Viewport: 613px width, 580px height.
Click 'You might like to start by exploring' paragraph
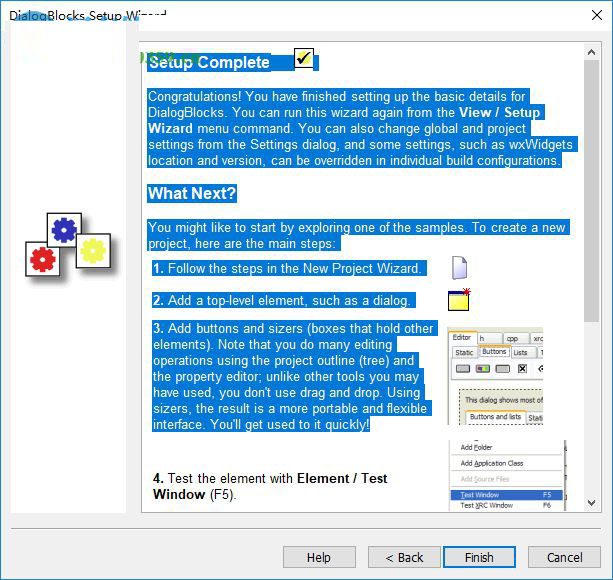(x=357, y=235)
